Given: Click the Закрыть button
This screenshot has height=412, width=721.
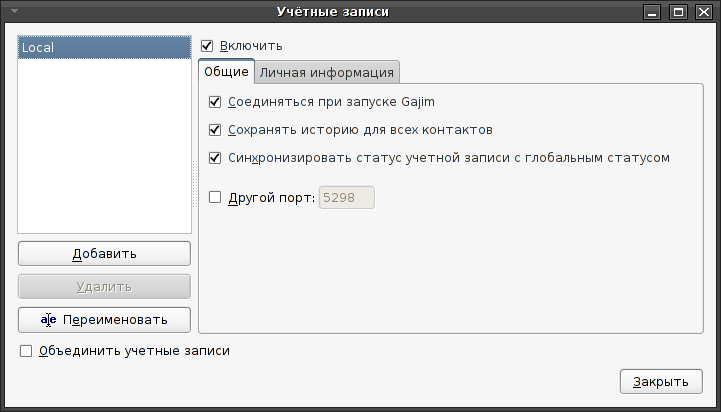Looking at the screenshot, I should pyautogui.click(x=661, y=382).
